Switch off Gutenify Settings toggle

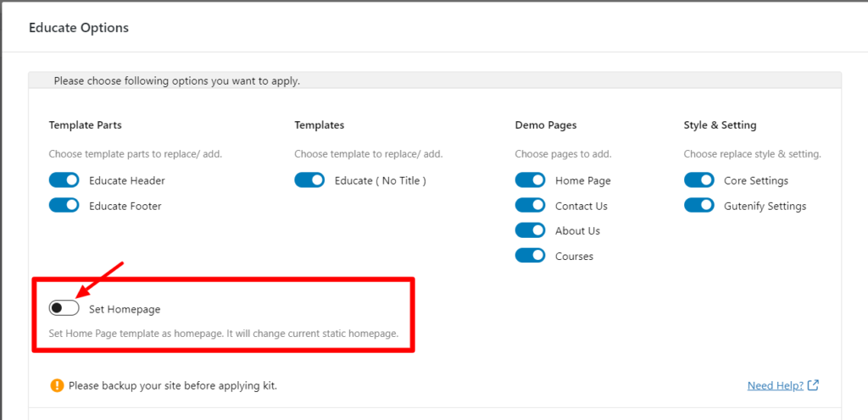tap(699, 206)
